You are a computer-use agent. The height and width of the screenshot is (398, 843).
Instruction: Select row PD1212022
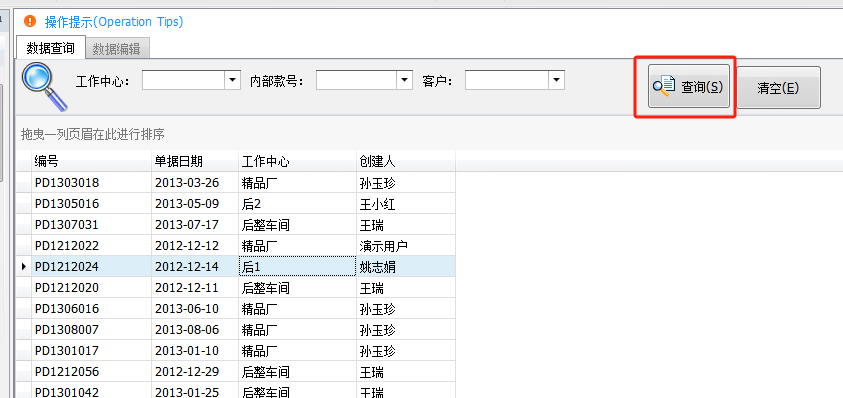[235, 246]
